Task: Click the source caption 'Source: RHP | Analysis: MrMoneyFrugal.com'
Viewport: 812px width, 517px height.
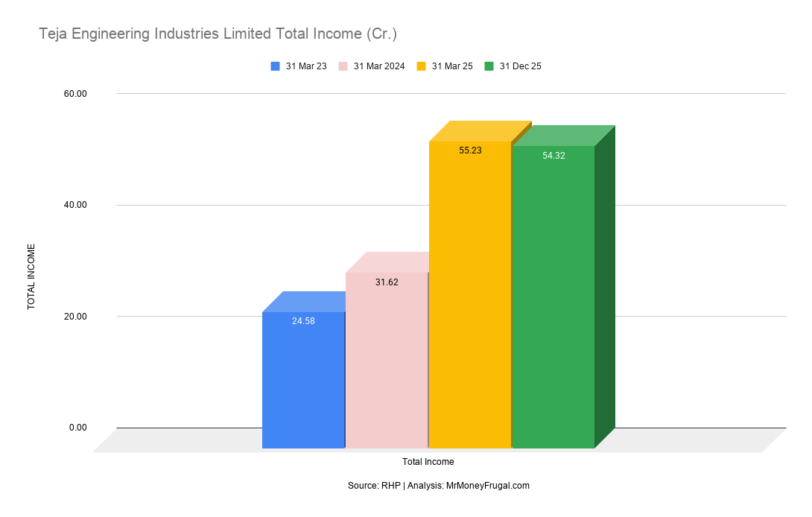Action: pyautogui.click(x=439, y=486)
